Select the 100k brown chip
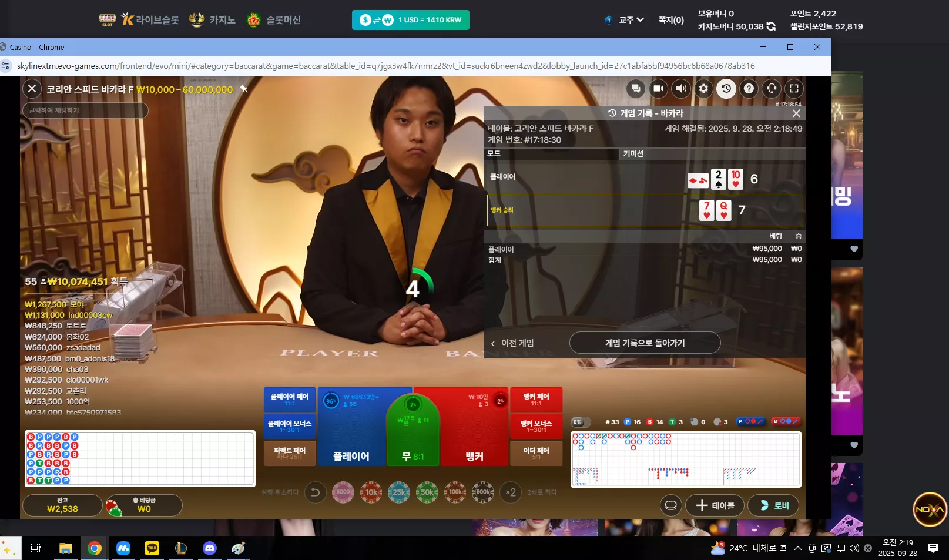949x560 pixels. 455,492
